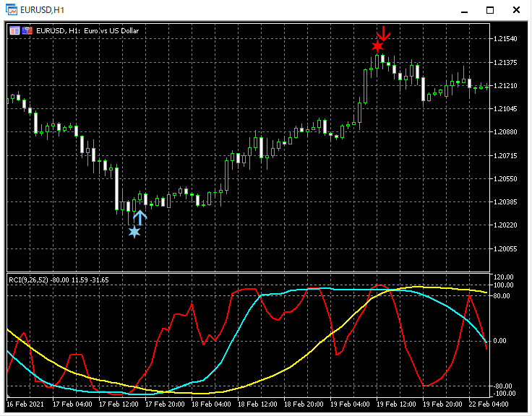
Task: Select the blue up arrow signal
Action: pos(140,217)
